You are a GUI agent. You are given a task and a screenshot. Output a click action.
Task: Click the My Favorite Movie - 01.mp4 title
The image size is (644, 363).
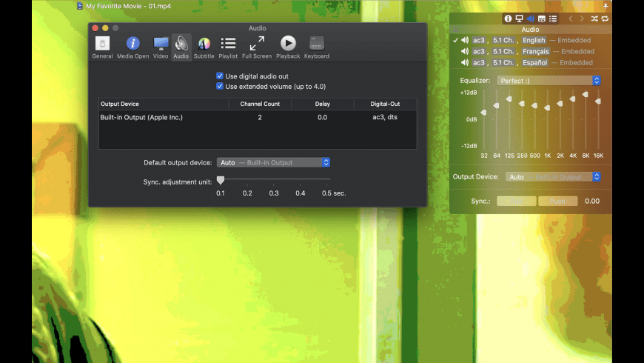pyautogui.click(x=129, y=6)
